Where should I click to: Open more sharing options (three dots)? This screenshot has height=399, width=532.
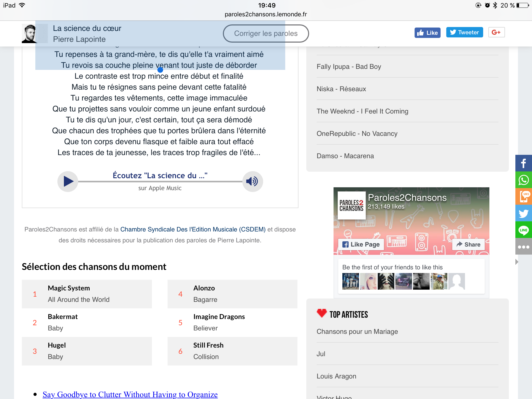point(523,246)
